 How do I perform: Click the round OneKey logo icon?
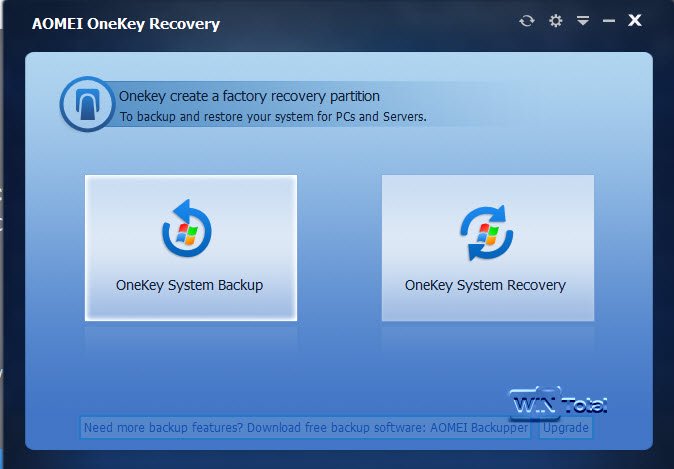pyautogui.click(x=87, y=104)
